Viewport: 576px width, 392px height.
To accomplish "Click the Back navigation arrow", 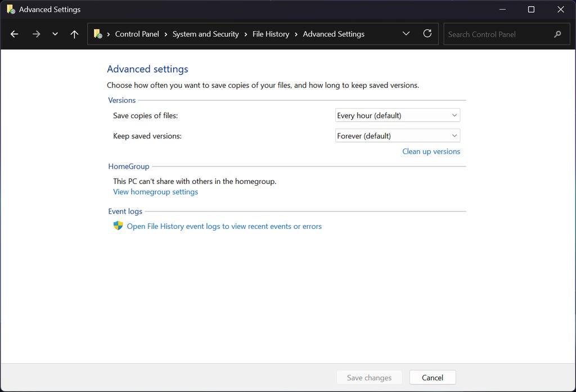I will point(15,34).
